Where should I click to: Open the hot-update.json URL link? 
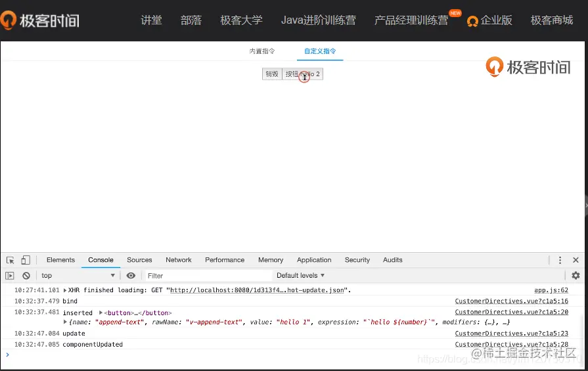pos(257,290)
